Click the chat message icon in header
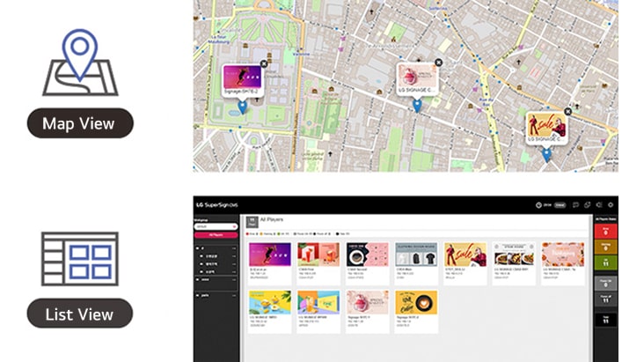Viewport: 644px width, 362px height. pyautogui.click(x=576, y=204)
